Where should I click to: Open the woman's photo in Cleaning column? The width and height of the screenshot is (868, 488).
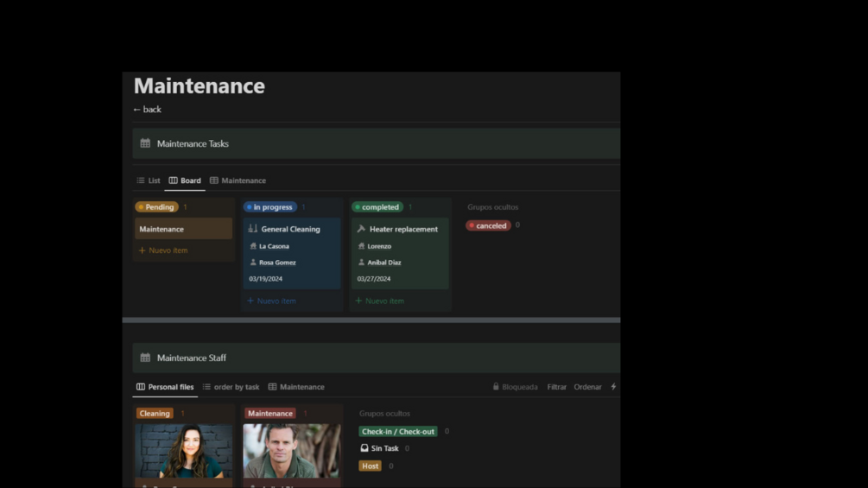pos(184,451)
